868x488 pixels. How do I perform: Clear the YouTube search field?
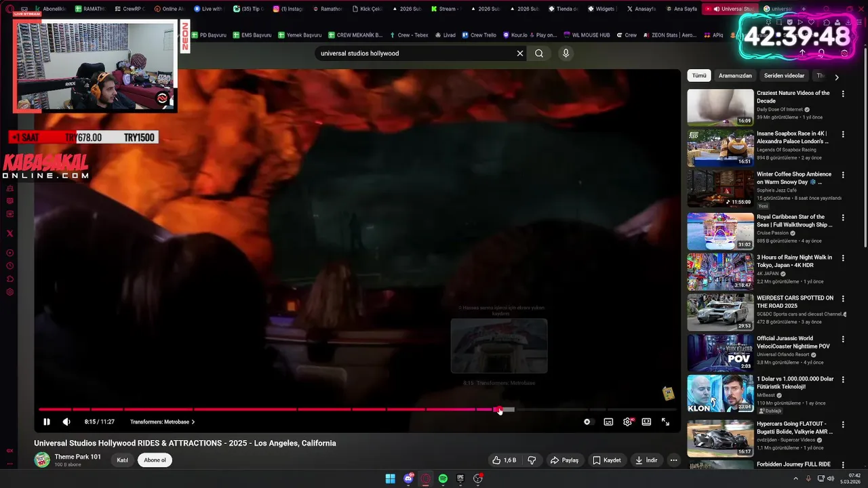coord(520,54)
